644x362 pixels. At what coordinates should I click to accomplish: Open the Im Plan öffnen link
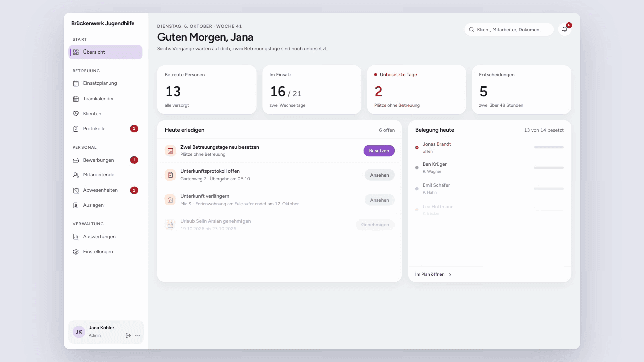point(433,275)
